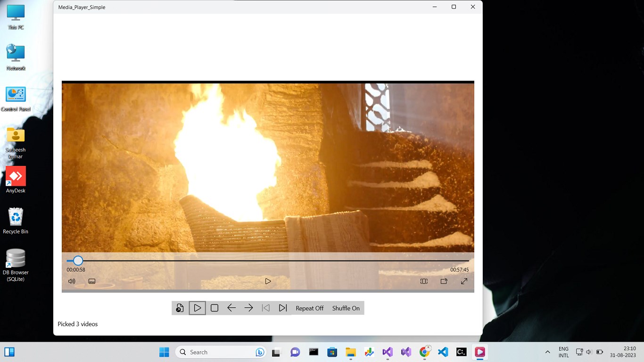The image size is (644, 362).
Task: Open Visual Studio Code from the taskbar
Action: tap(443, 352)
